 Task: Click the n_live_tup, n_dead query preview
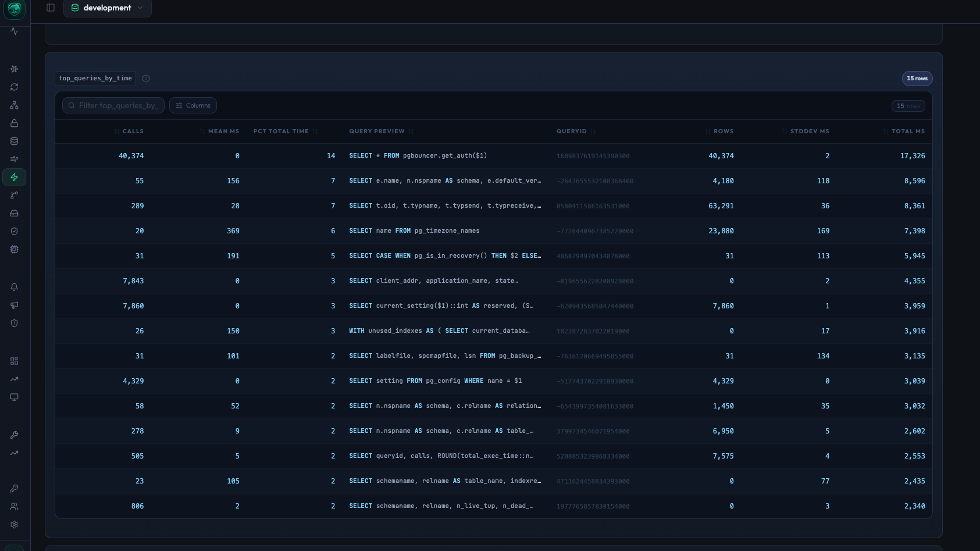click(x=441, y=506)
